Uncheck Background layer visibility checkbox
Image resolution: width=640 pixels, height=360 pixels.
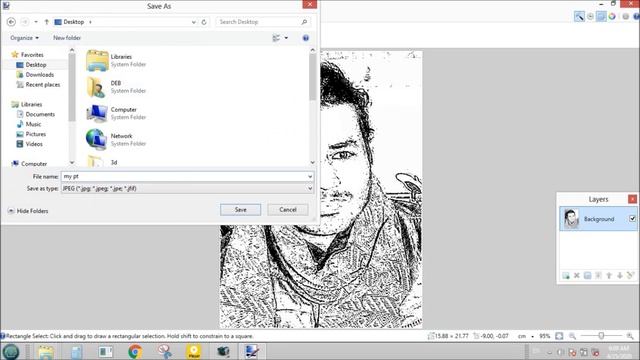tap(632, 219)
